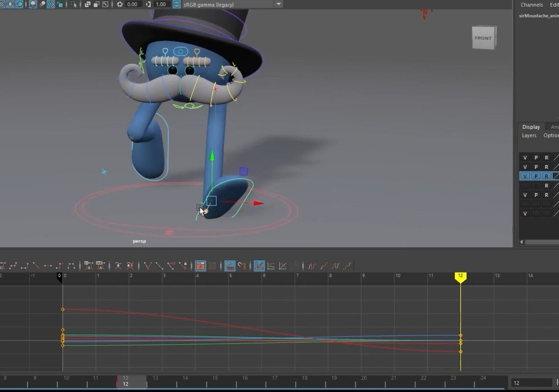Set flat tangents on selected keys
559x392 pixels.
click(x=47, y=266)
